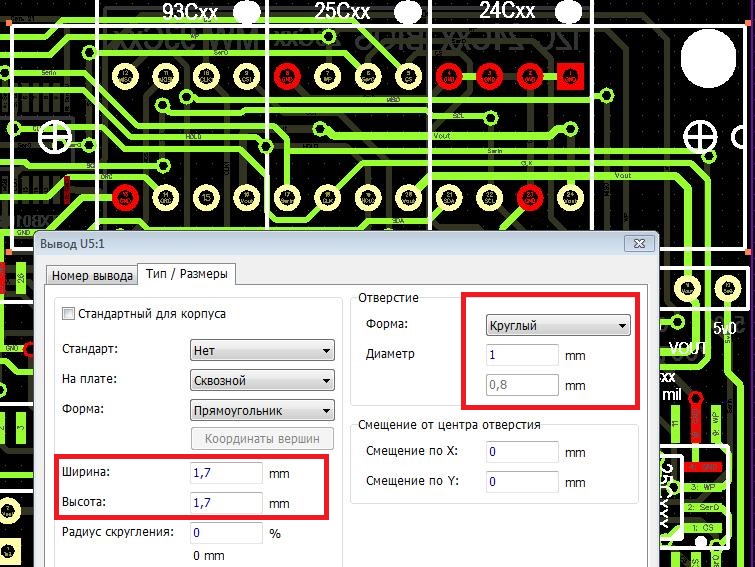Select the crosshair fiducial mark at right
This screenshot has width=755, height=567.
click(x=704, y=137)
